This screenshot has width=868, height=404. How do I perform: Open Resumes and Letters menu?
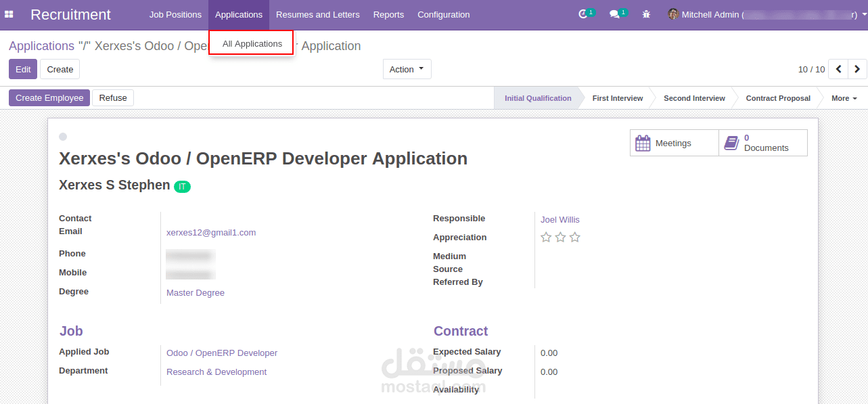[x=318, y=14]
